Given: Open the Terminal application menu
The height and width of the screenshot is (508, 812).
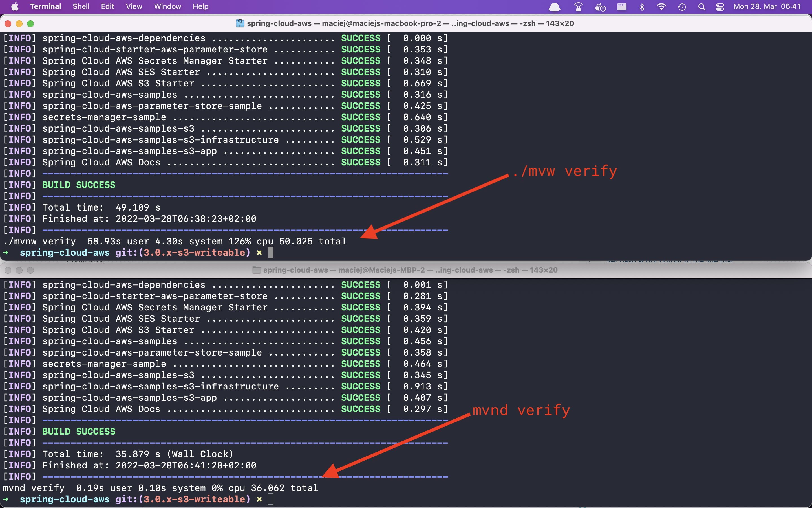Looking at the screenshot, I should 46,7.
